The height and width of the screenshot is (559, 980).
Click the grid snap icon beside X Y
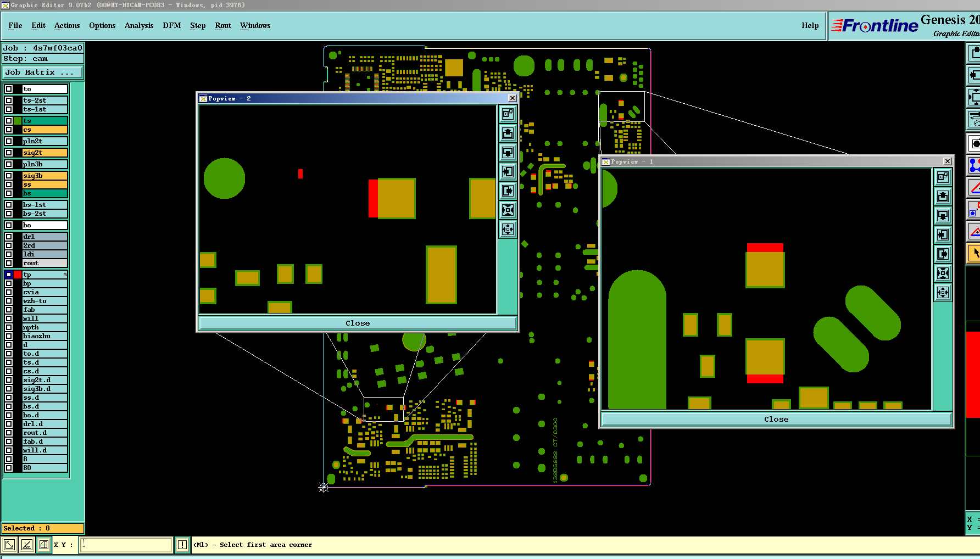[x=44, y=545]
